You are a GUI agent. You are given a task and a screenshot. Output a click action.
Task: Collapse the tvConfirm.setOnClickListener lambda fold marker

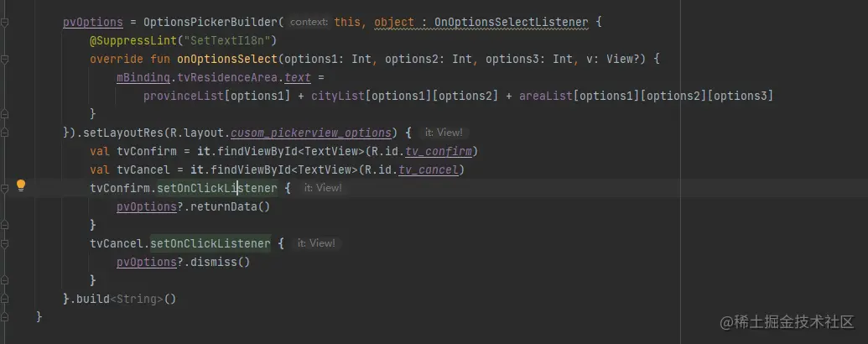[4, 188]
